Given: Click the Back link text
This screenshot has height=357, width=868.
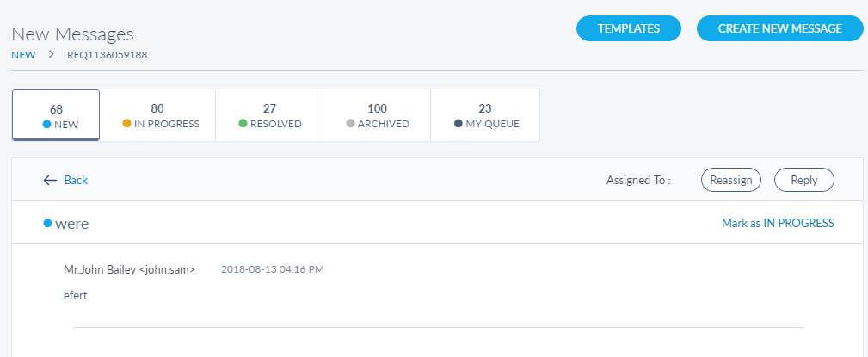Looking at the screenshot, I should 76,180.
